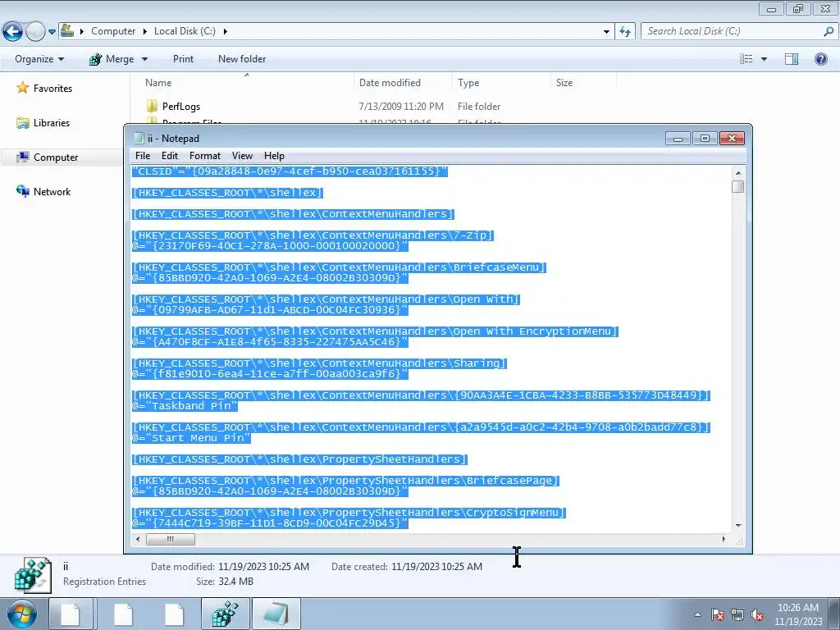Click the PropertySheetHandlers\CryptoSignMenu line
The width and height of the screenshot is (840, 630).
(349, 513)
